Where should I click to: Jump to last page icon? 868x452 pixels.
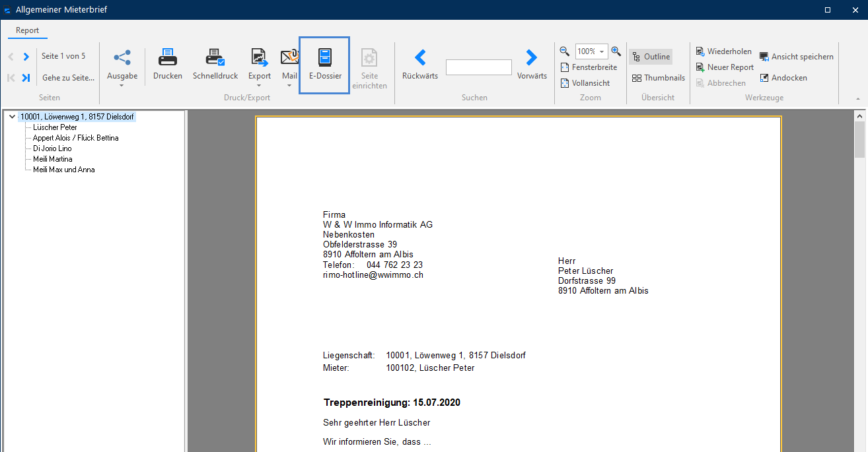(26, 78)
